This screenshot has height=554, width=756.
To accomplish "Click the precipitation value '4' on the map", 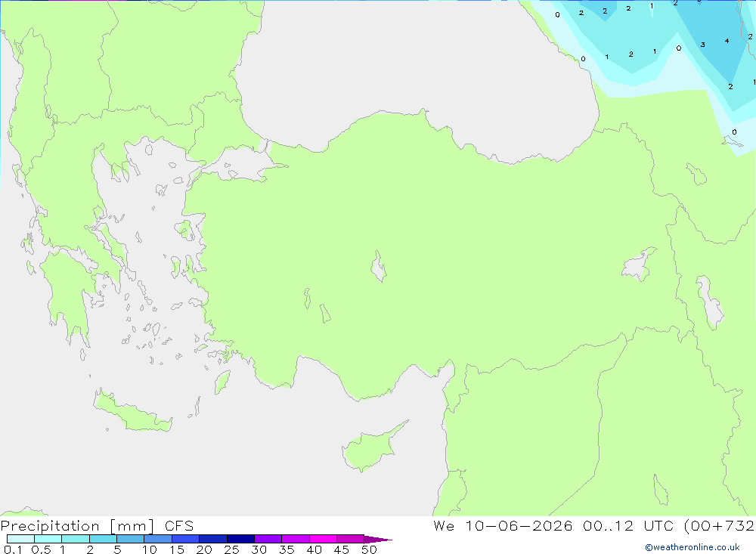I will (x=727, y=41).
